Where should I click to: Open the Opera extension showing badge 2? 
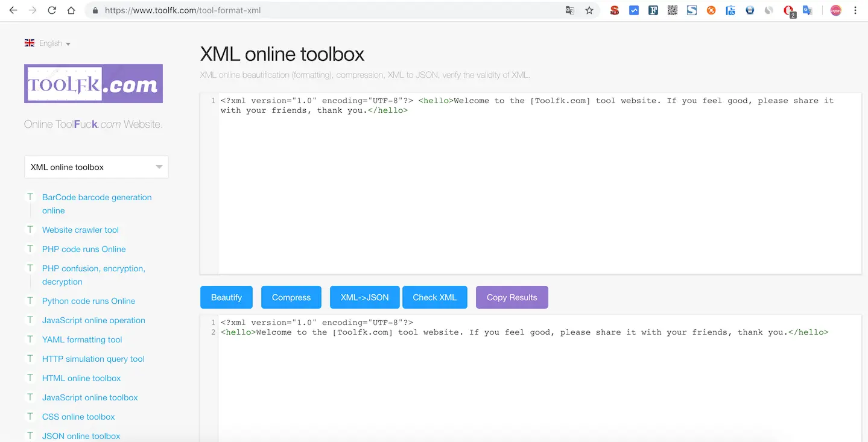pos(788,10)
